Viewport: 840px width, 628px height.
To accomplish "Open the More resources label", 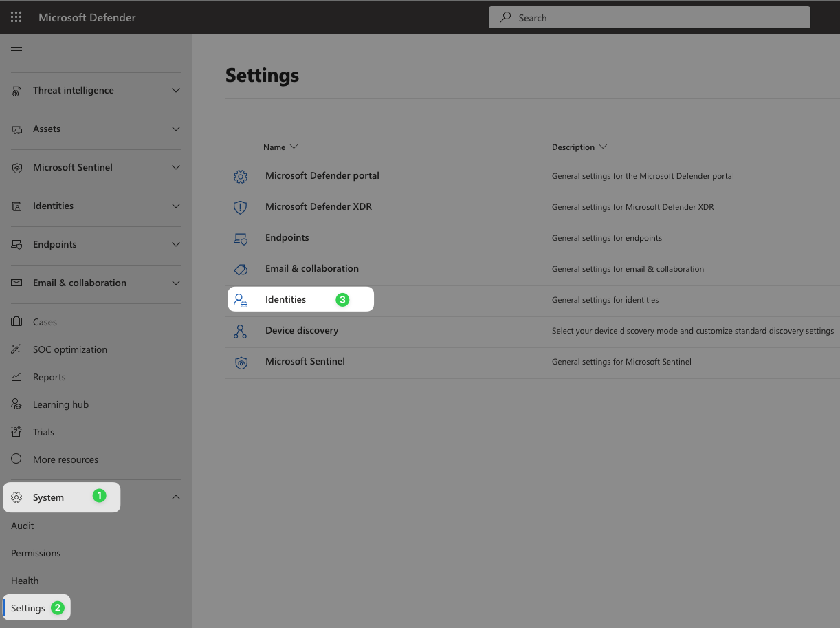I will tap(65, 459).
